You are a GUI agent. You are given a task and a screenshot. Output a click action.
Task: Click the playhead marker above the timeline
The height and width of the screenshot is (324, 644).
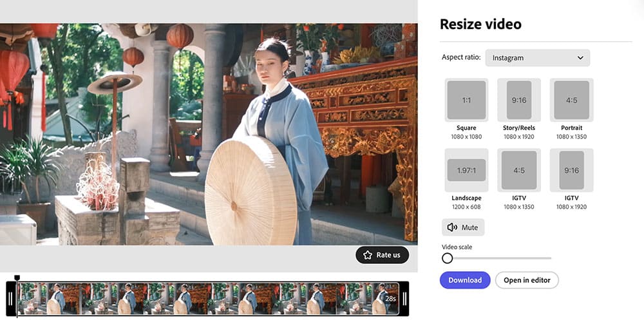click(x=17, y=278)
